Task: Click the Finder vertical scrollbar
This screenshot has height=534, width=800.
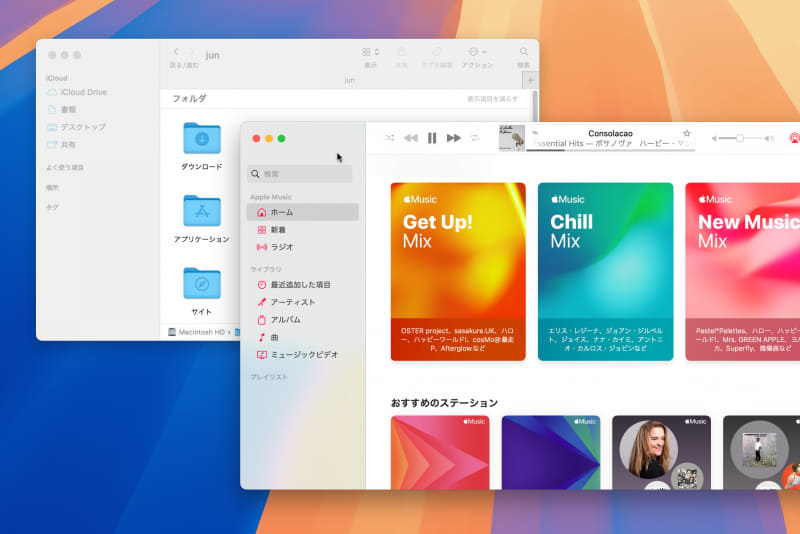Action: (535, 106)
